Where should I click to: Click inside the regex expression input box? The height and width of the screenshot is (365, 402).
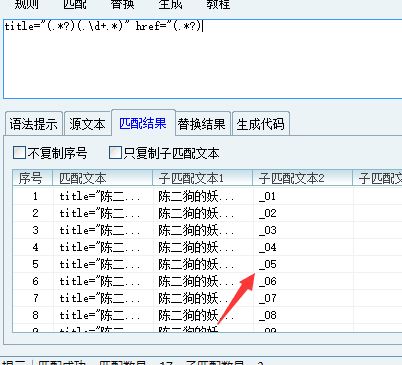click(203, 59)
